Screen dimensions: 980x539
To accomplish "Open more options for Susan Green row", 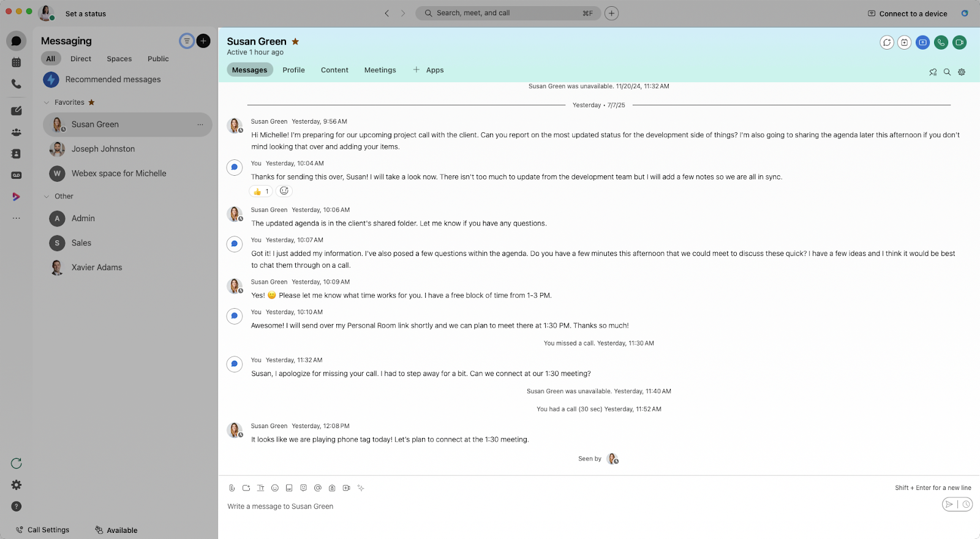I will 200,124.
